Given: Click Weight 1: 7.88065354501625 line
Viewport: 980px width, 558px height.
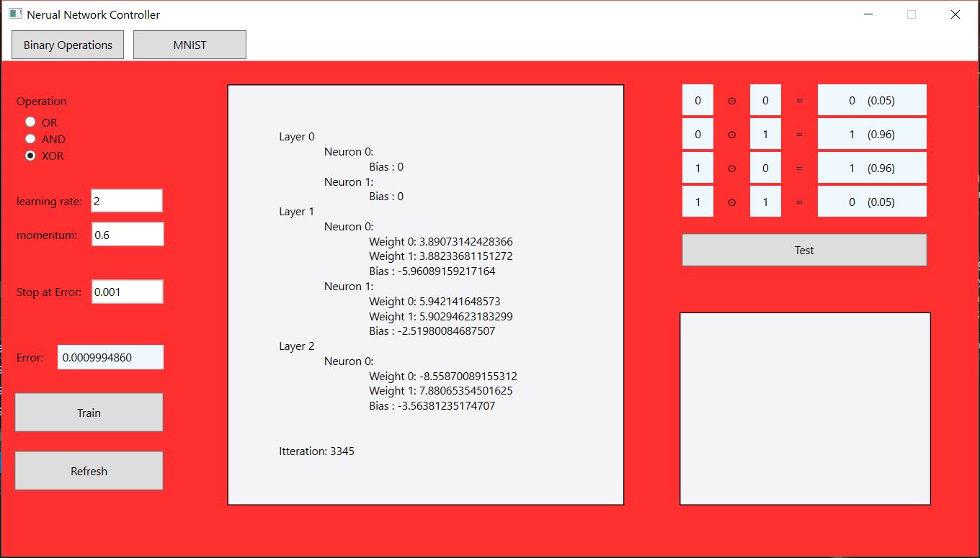Looking at the screenshot, I should (x=441, y=391).
